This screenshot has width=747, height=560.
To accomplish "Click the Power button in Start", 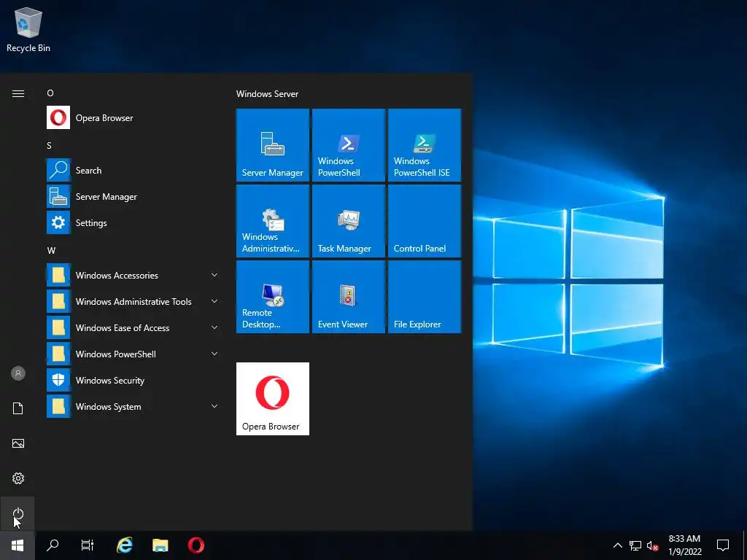I will (x=18, y=513).
